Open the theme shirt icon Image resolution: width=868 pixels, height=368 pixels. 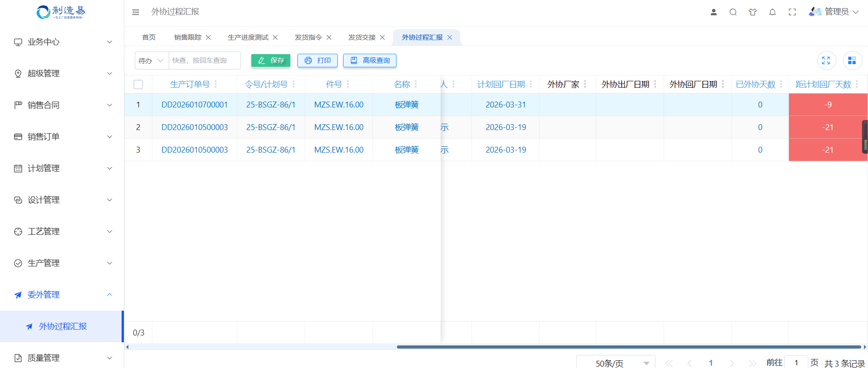pos(752,12)
